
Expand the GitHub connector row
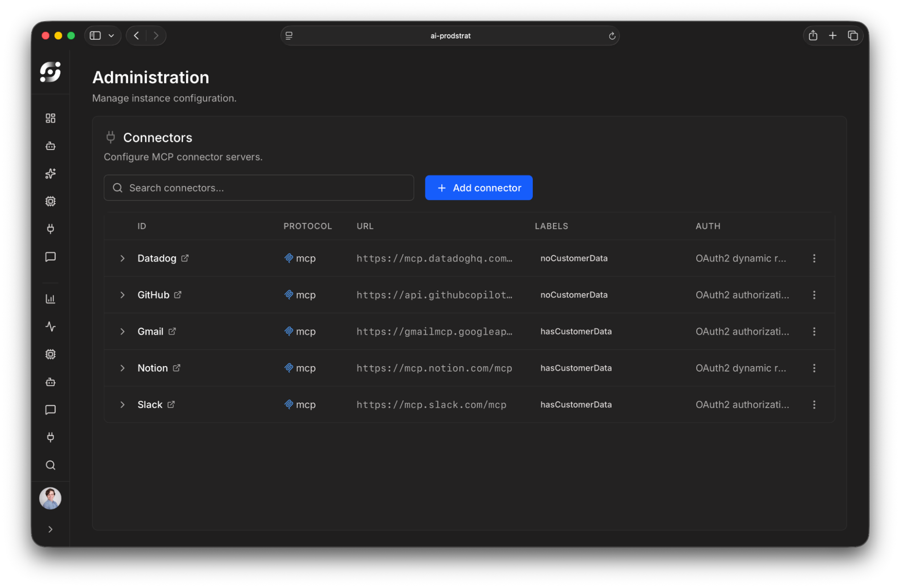(x=122, y=295)
